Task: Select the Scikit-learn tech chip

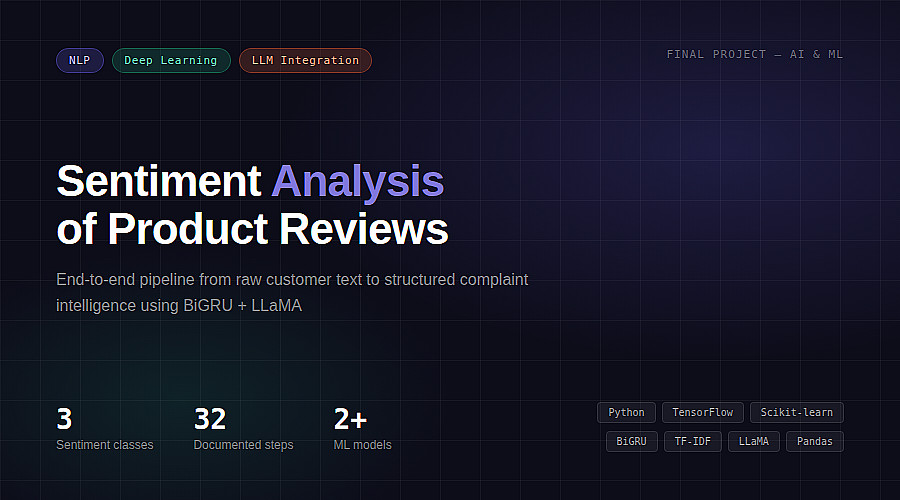Action: (797, 412)
